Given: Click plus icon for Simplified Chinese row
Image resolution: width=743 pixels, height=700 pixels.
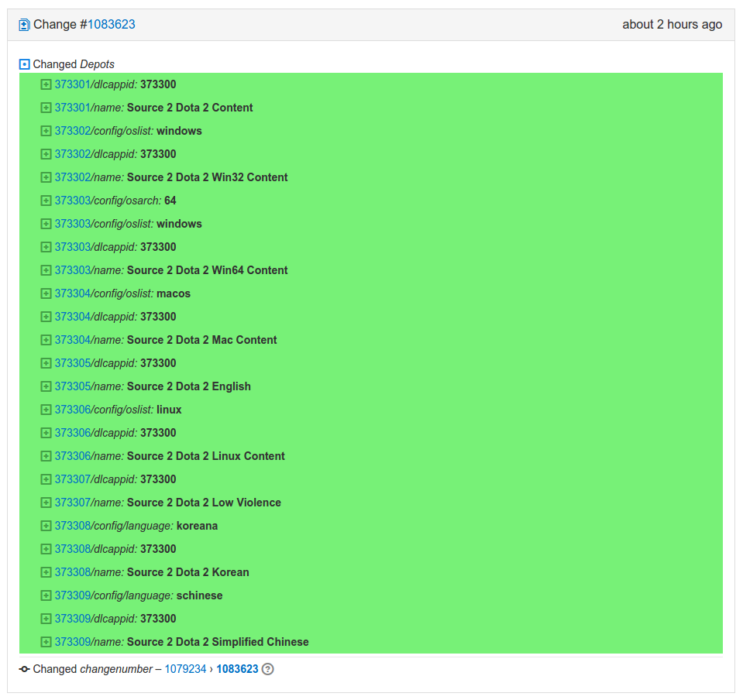Looking at the screenshot, I should (x=46, y=642).
